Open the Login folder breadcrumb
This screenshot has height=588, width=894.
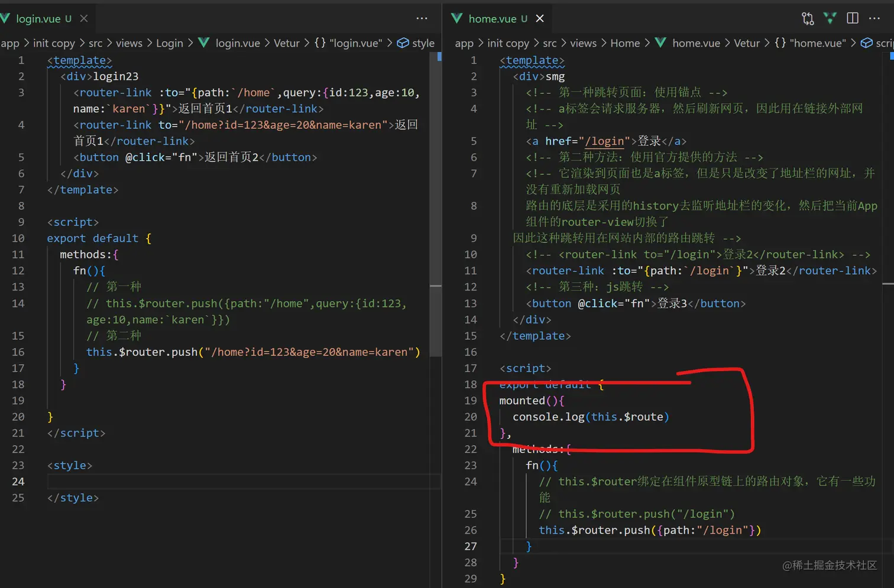[x=170, y=43]
